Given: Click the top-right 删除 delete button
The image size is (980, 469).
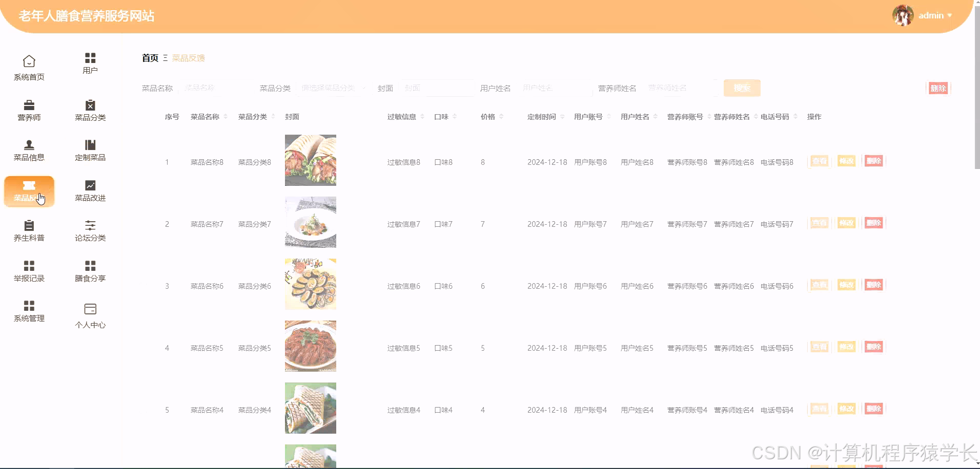Looking at the screenshot, I should pyautogui.click(x=938, y=88).
